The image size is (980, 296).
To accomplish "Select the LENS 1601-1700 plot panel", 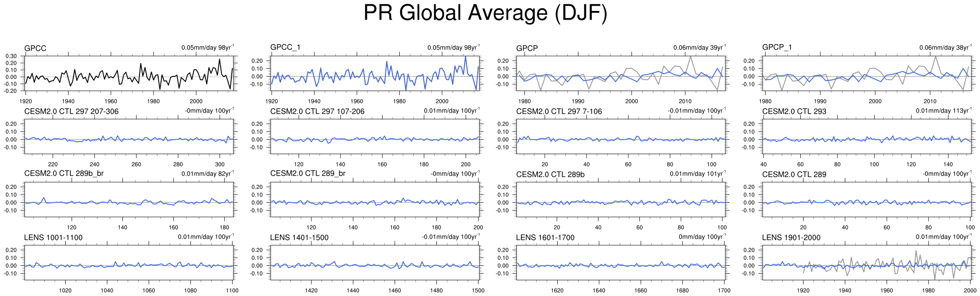I will click(x=621, y=262).
